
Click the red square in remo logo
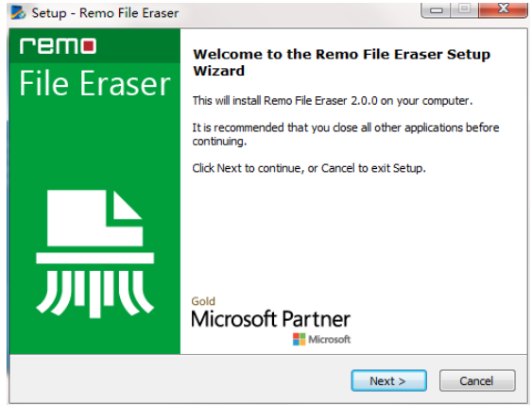click(89, 46)
